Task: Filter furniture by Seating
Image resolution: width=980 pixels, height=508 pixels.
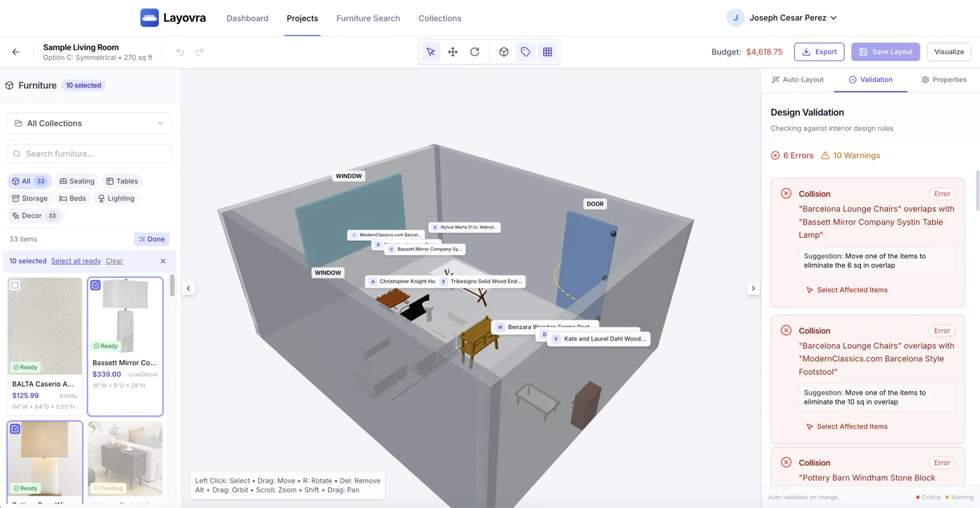Action: 77,181
